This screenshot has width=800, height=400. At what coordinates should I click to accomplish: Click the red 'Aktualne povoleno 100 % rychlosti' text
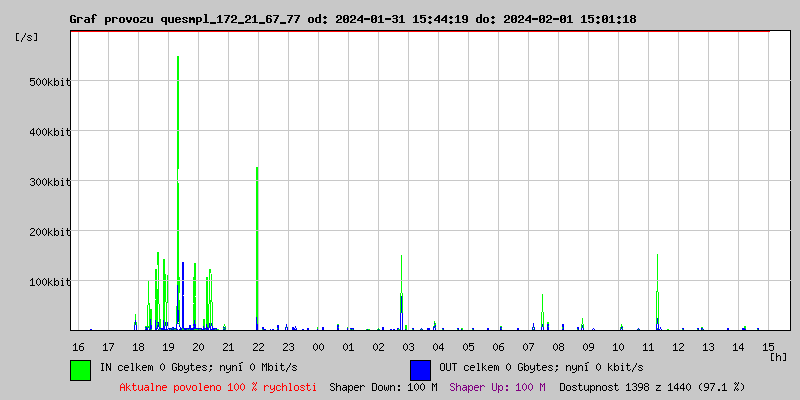click(x=218, y=387)
